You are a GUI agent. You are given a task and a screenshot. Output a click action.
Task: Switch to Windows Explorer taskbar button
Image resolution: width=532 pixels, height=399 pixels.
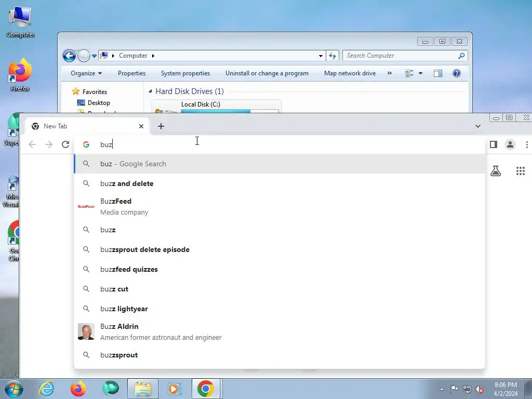click(143, 389)
